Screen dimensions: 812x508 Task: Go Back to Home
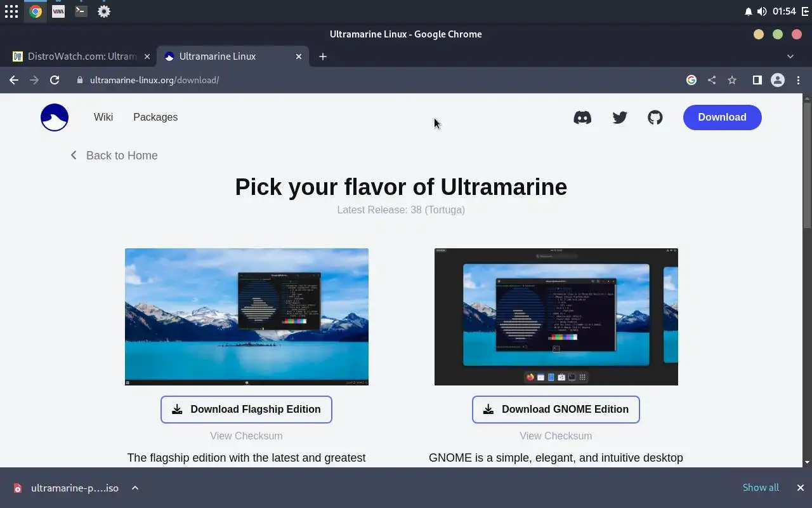114,156
